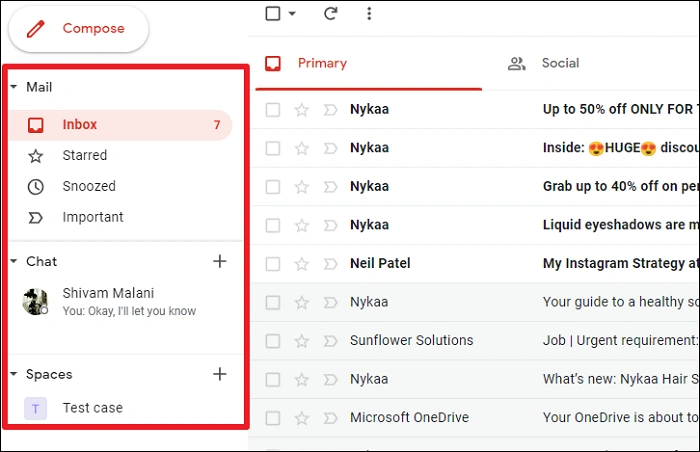Tick the select-all checkbox in toolbar
This screenshot has width=700, height=452.
point(273,13)
